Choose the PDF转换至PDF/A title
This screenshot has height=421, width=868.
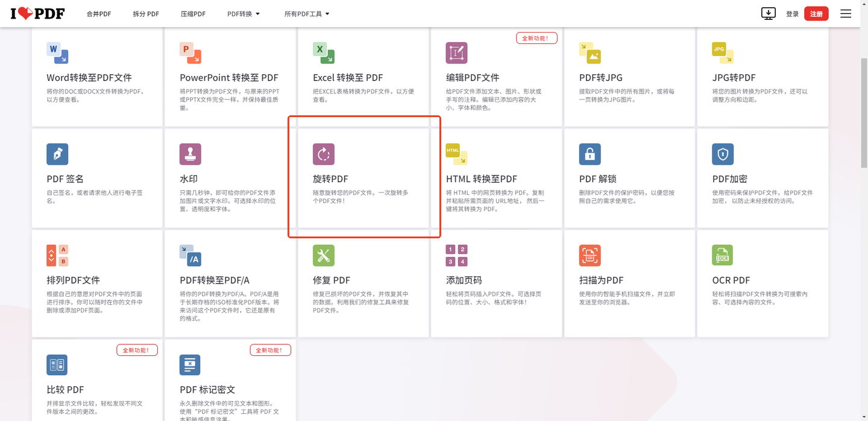(215, 280)
